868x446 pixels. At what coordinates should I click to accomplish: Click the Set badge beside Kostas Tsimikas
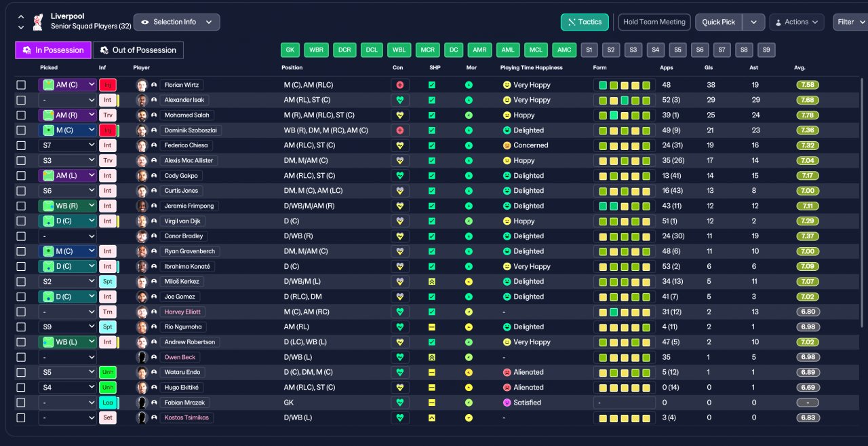(108, 417)
